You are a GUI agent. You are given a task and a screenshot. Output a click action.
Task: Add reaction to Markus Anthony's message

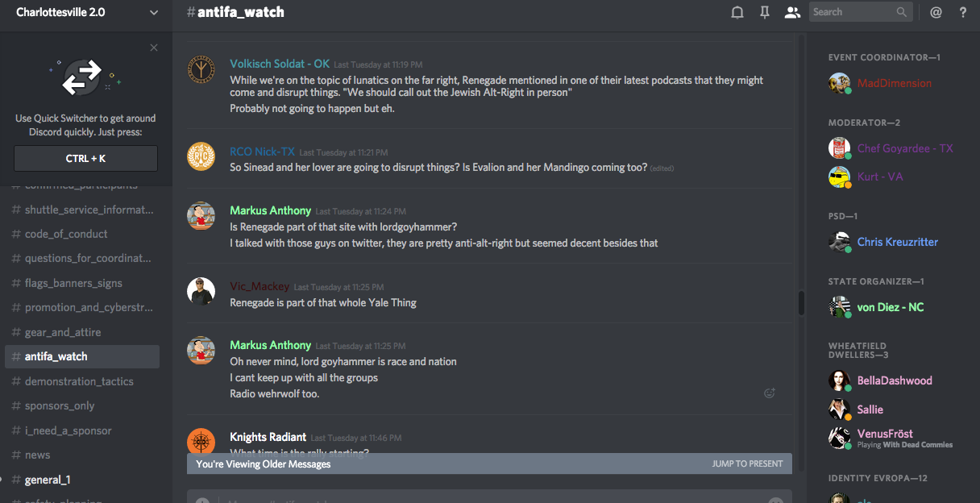770,393
